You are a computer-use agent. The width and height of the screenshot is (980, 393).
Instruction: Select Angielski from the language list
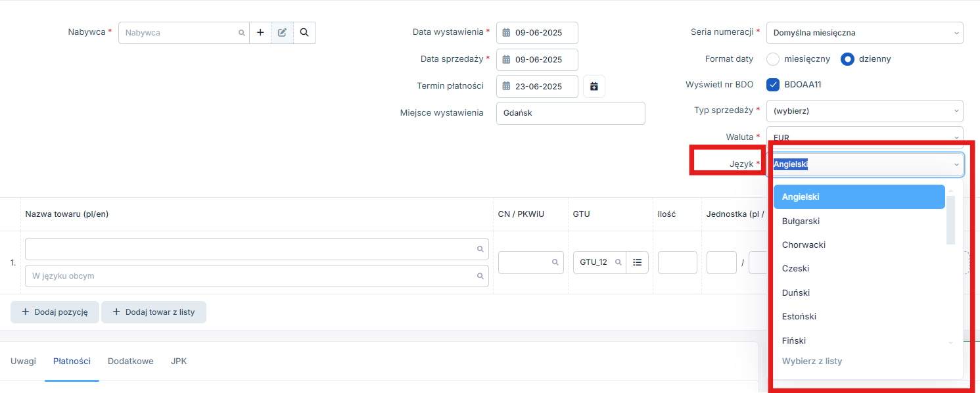pos(859,197)
